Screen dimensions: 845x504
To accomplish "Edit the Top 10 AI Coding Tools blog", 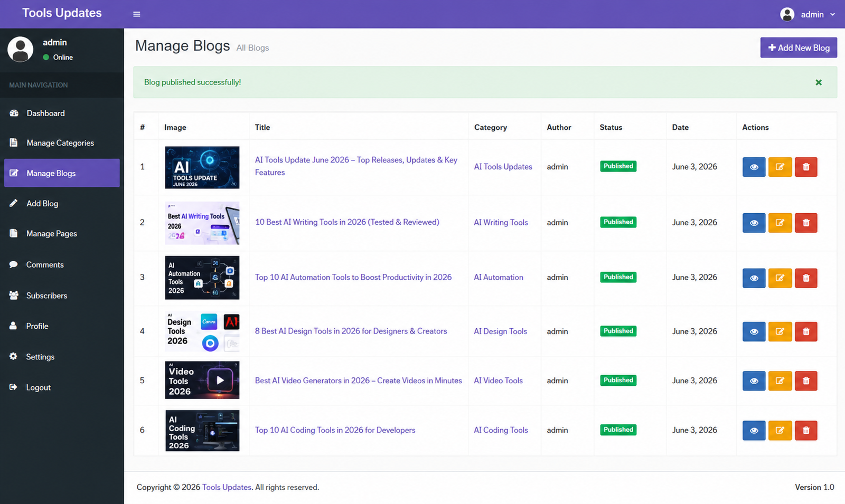I will tap(780, 430).
